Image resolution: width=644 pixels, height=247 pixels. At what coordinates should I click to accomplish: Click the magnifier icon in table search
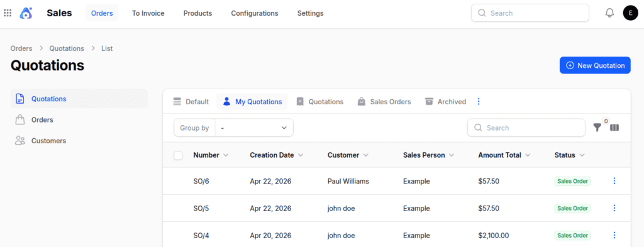(x=478, y=128)
